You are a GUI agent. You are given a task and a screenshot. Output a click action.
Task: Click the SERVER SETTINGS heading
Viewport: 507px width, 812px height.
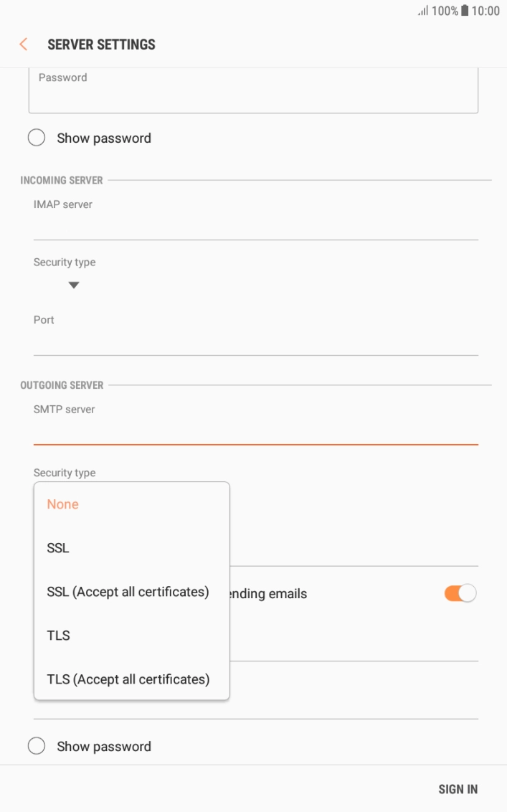pos(100,44)
